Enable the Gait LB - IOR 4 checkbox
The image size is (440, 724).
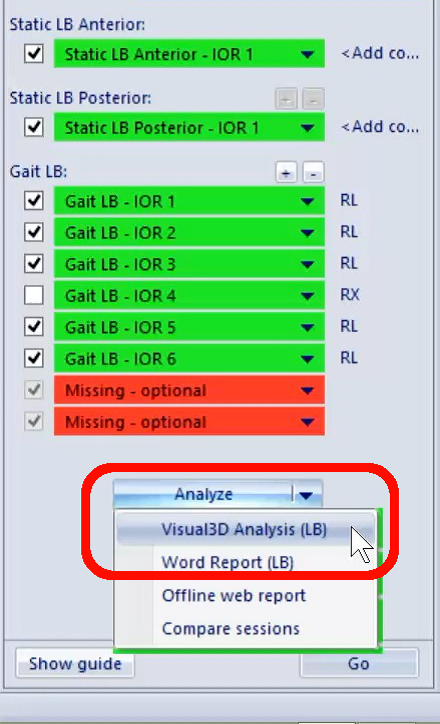tap(34, 295)
